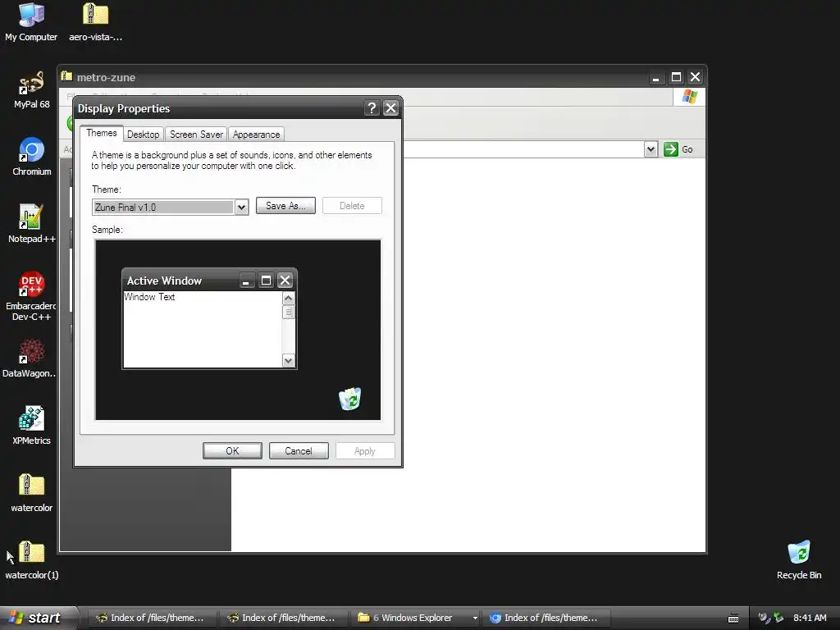Switch to the Screen Saver tab
This screenshot has height=630, width=840.
pos(196,135)
